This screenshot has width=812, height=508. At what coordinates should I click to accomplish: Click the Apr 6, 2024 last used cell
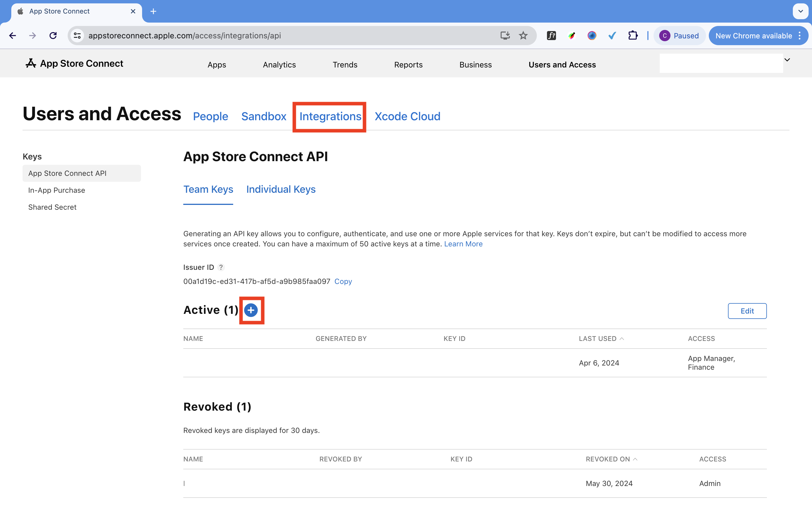pyautogui.click(x=599, y=363)
